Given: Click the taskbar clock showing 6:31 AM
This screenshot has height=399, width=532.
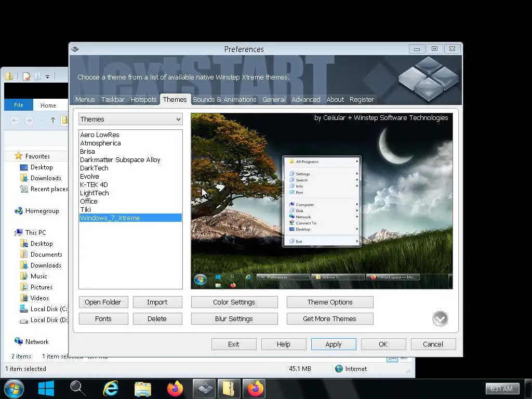Looking at the screenshot, I should [502, 389].
